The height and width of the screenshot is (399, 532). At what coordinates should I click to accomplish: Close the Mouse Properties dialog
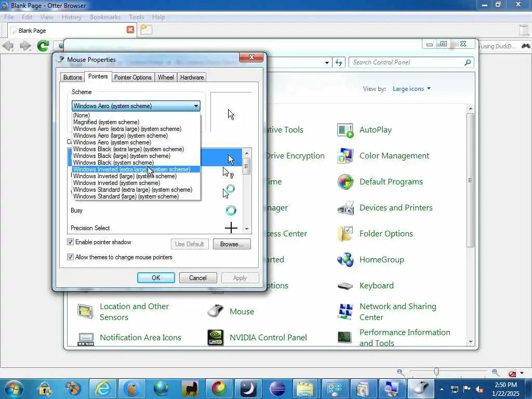pos(251,57)
